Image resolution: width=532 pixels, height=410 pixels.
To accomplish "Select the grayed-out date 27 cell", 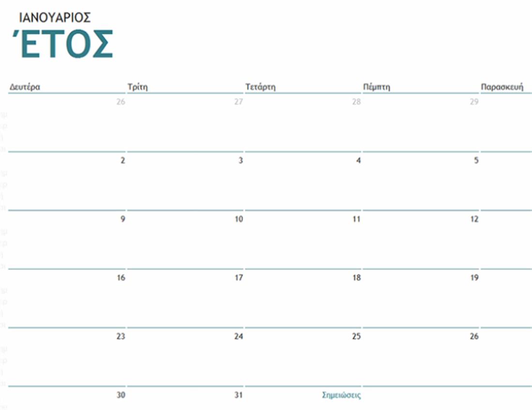I will (238, 102).
